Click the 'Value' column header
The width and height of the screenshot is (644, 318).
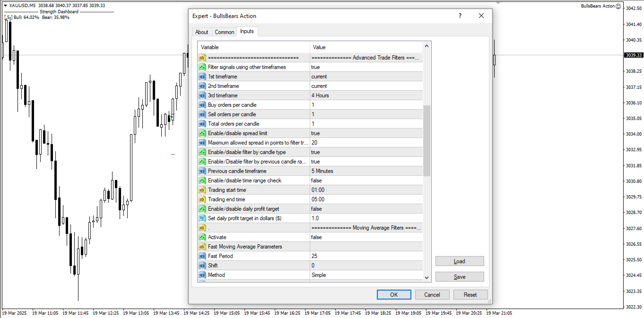tap(366, 47)
